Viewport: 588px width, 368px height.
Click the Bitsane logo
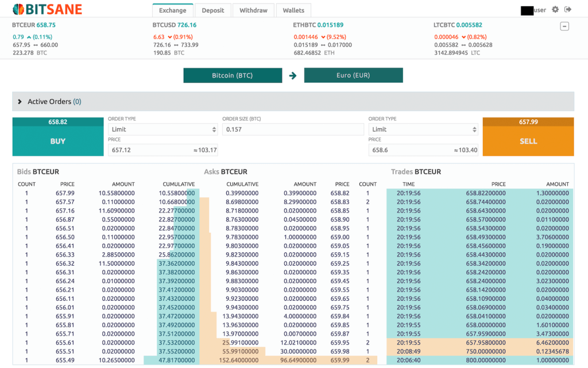pos(47,9)
